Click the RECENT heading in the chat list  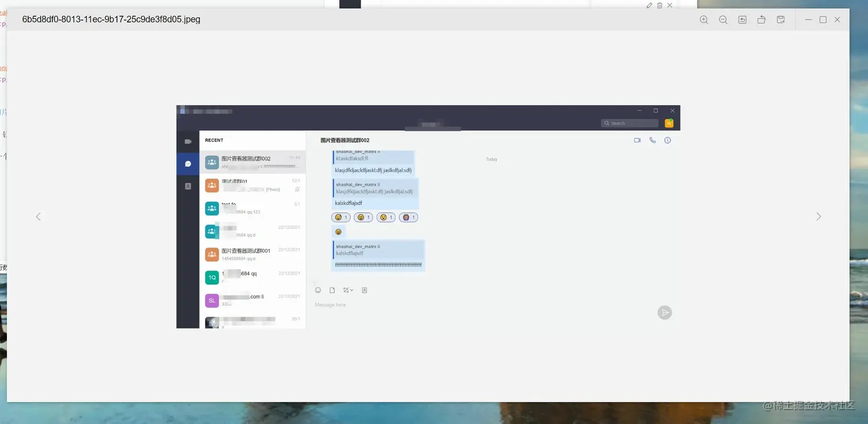214,140
